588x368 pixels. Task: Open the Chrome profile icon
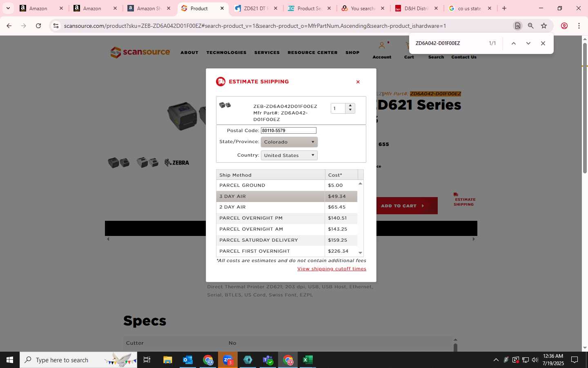coord(564,26)
